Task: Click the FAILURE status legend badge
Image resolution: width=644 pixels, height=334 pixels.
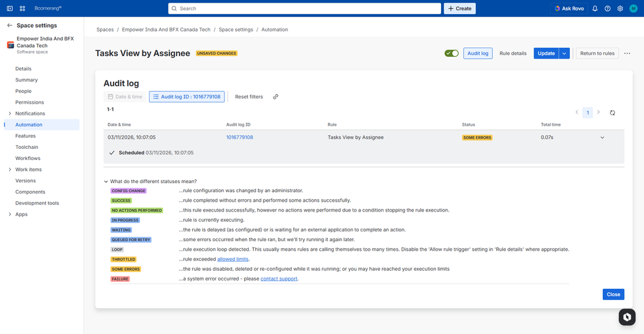Action: point(121,279)
